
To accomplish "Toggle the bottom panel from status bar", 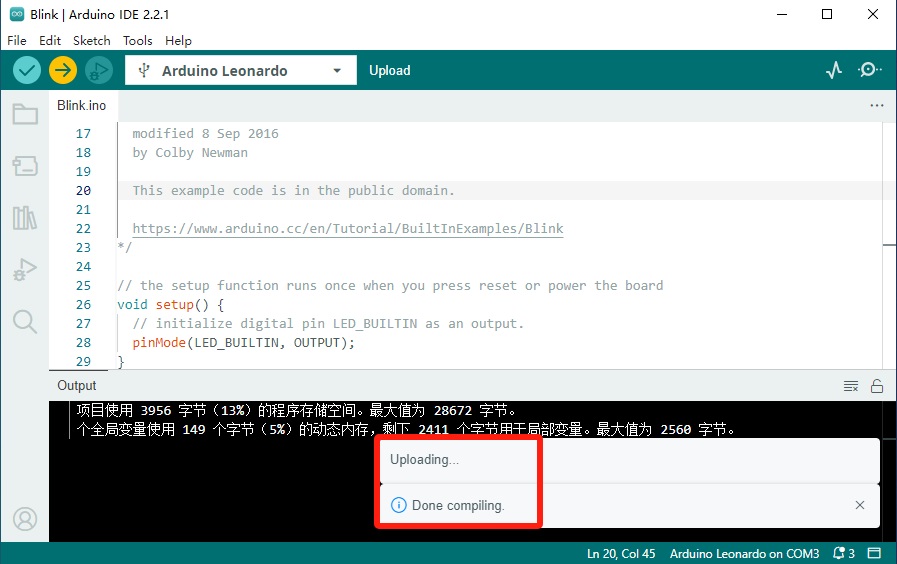I will (x=874, y=553).
